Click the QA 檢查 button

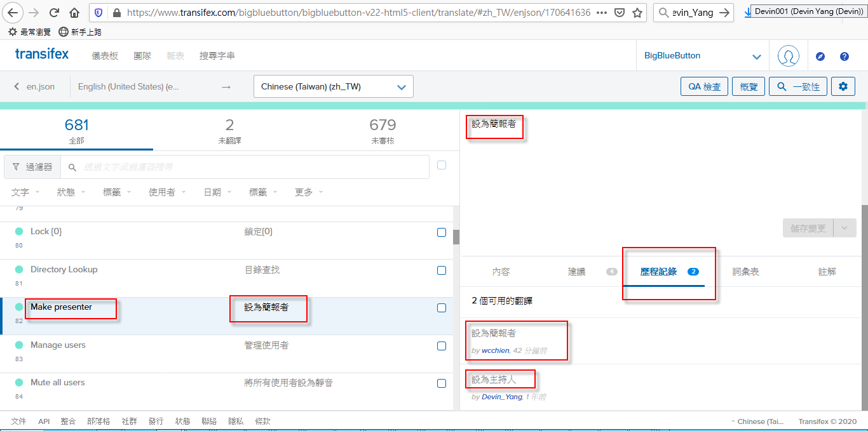tap(704, 87)
